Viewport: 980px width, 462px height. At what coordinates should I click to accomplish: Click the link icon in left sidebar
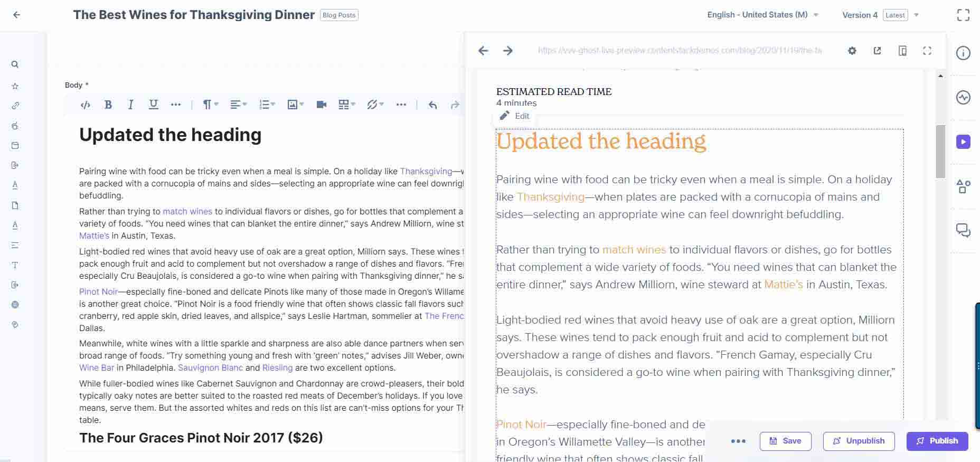click(x=15, y=106)
